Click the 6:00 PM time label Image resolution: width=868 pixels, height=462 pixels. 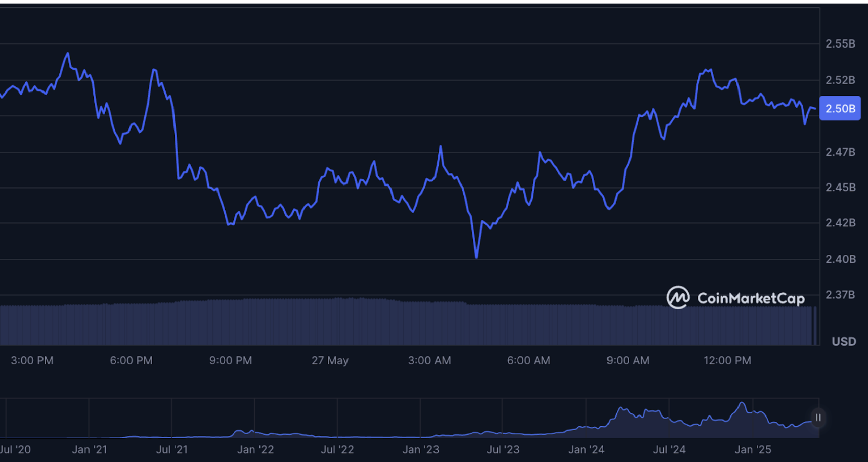point(131,360)
